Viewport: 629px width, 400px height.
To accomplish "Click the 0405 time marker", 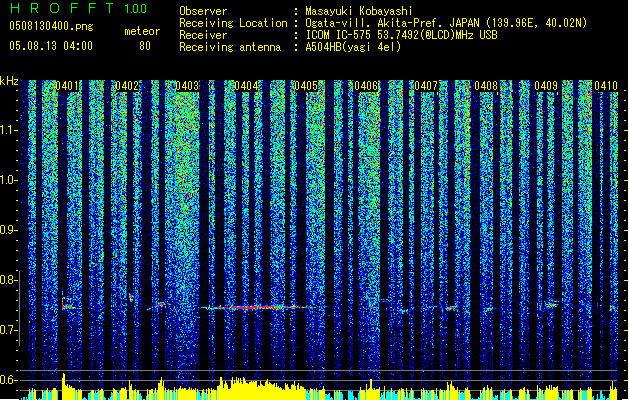I will click(x=306, y=86).
